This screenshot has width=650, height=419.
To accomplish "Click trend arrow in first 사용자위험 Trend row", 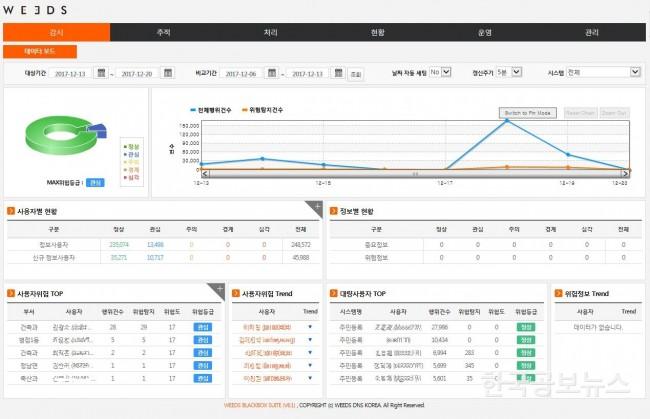I will pos(310,327).
